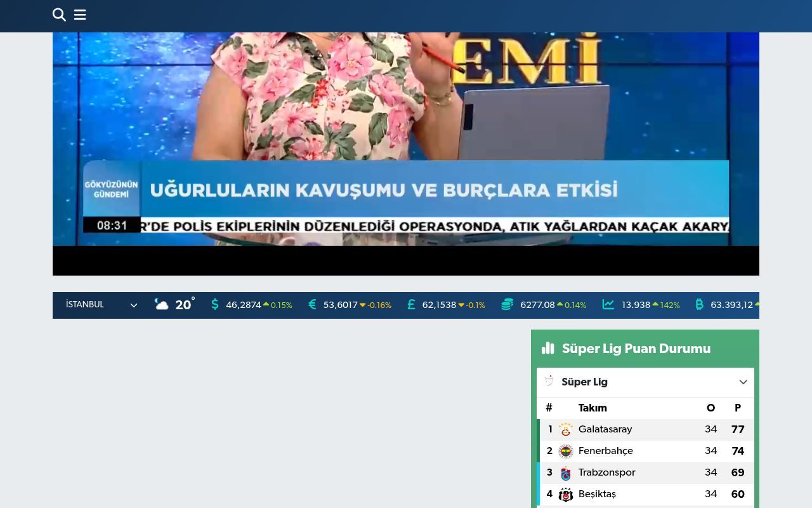Image resolution: width=812 pixels, height=508 pixels.
Task: Open Fenerbahçe team row
Action: [645, 451]
